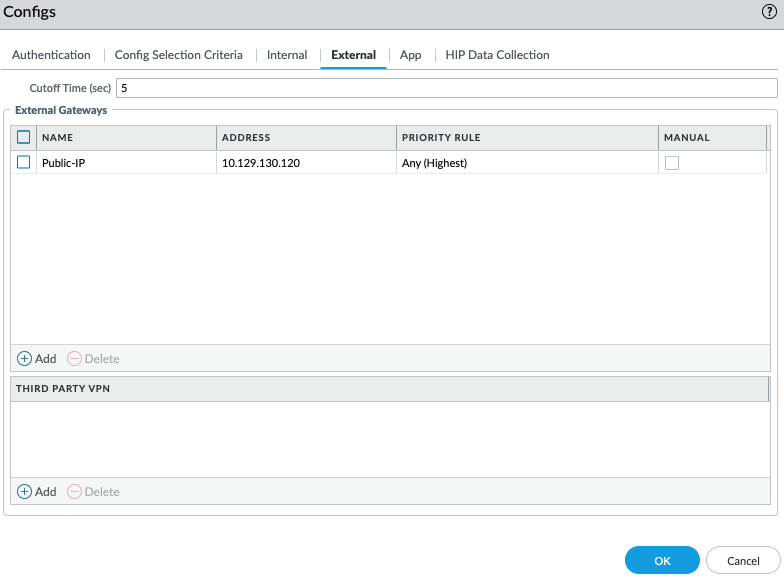Click the plus icon for External Gateways
This screenshot has width=784, height=584.
[x=25, y=358]
